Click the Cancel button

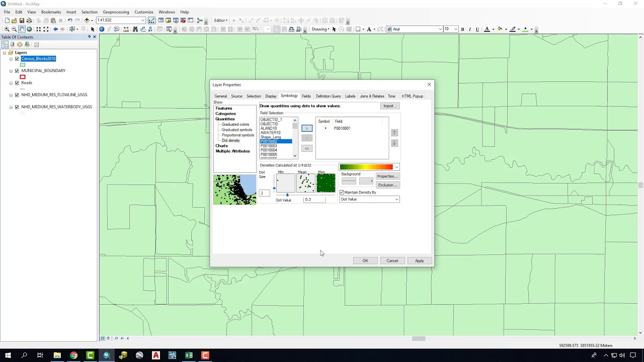pos(392,261)
